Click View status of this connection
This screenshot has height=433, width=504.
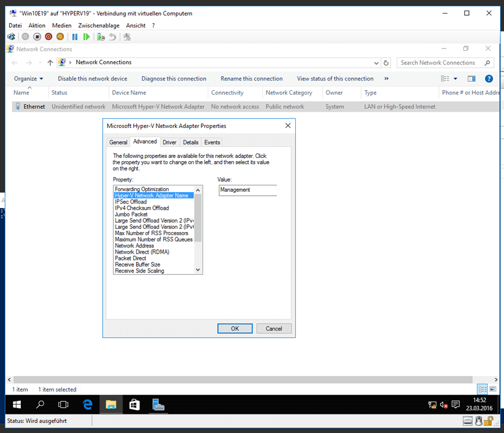335,78
